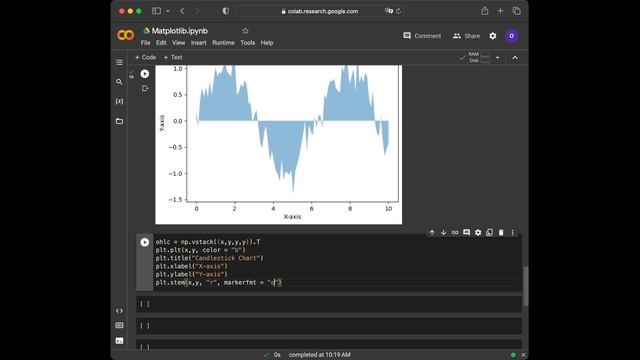Run the Candlestick Chart code cell
640x360 pixels.
(144, 242)
